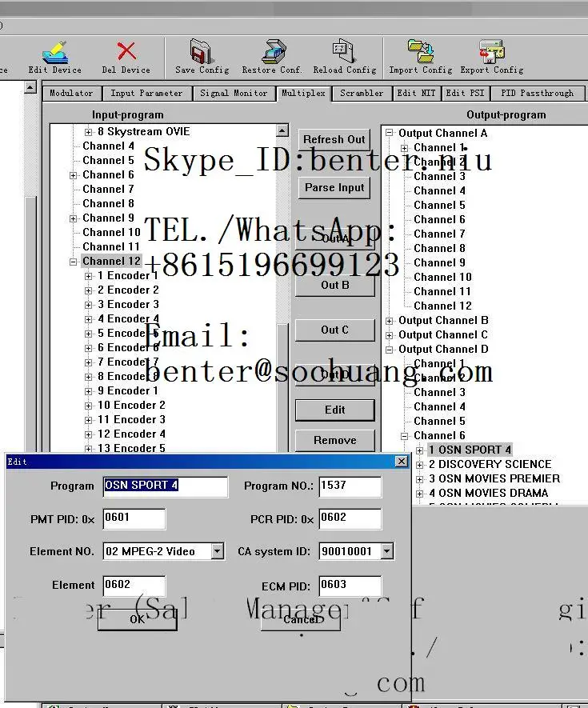588x708 pixels.
Task: Click the Out B button
Action: 335,285
